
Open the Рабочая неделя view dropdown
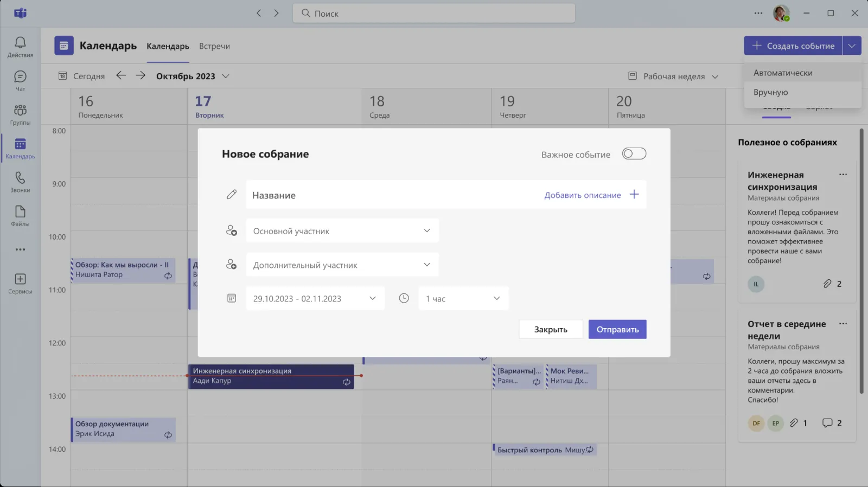pyautogui.click(x=673, y=76)
